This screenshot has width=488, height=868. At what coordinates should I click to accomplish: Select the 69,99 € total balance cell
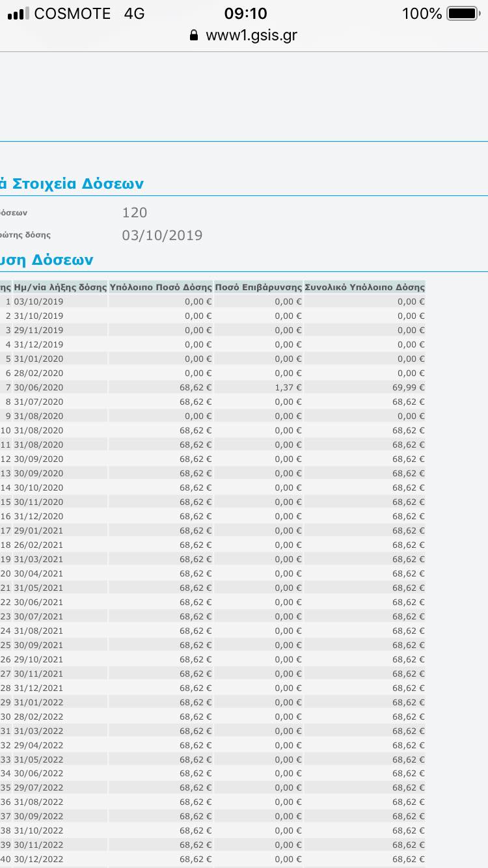[411, 387]
